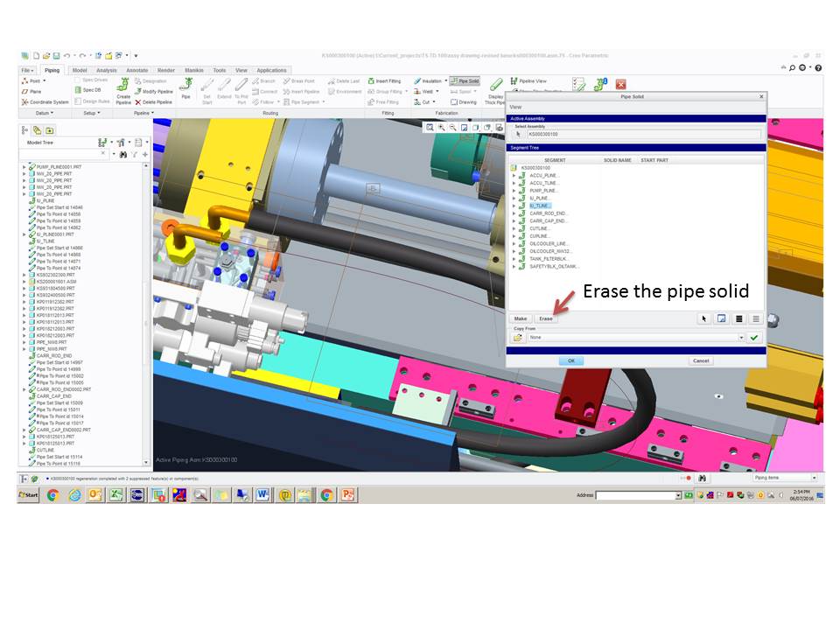
Task: Click the select arrow icon in Pipe Solid dialog
Action: point(703,318)
